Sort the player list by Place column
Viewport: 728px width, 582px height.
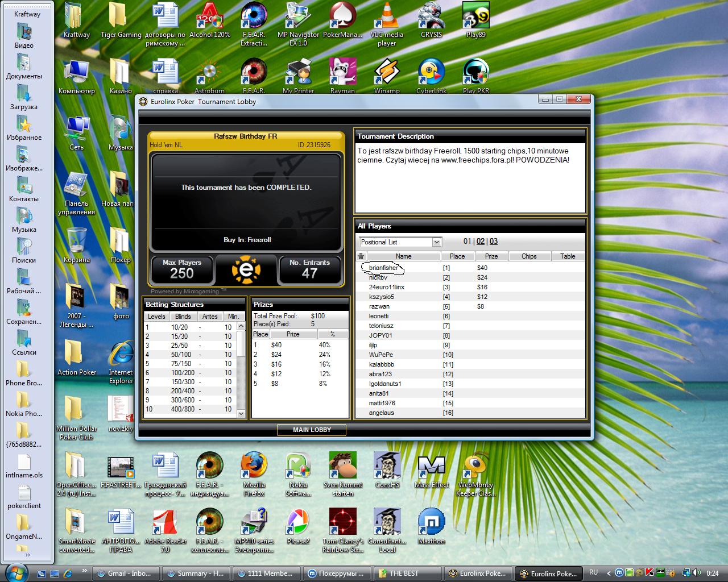pyautogui.click(x=457, y=256)
